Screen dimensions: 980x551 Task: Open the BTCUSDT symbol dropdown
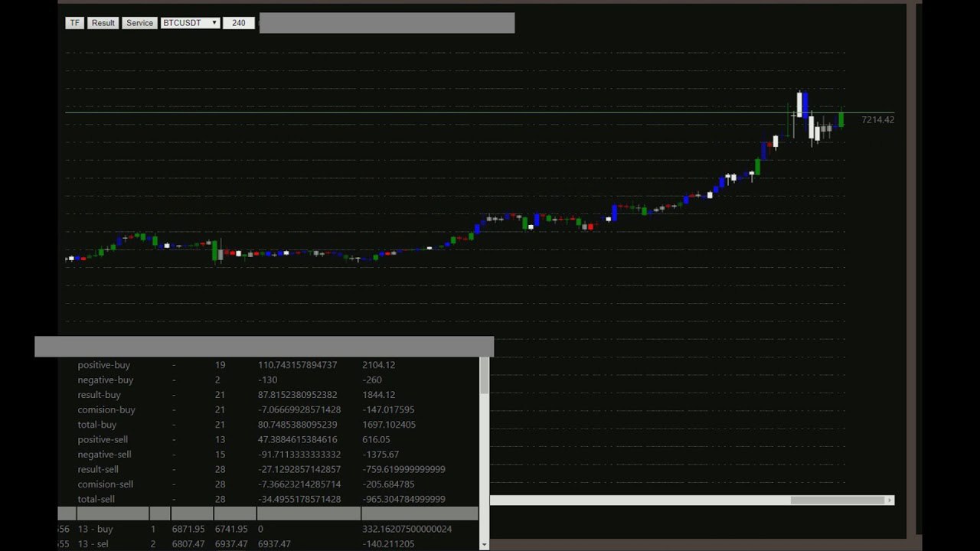(x=191, y=23)
